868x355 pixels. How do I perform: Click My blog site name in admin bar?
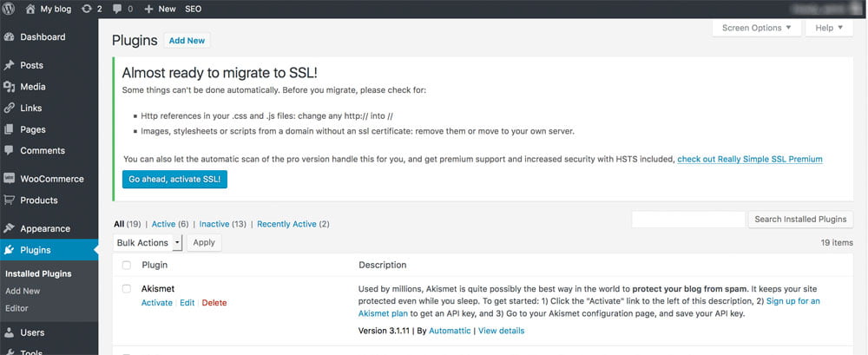(x=56, y=9)
